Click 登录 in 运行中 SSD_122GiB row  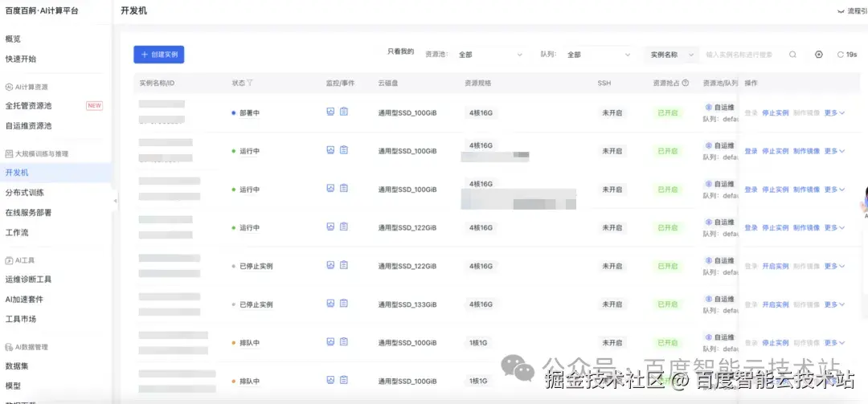[751, 227]
